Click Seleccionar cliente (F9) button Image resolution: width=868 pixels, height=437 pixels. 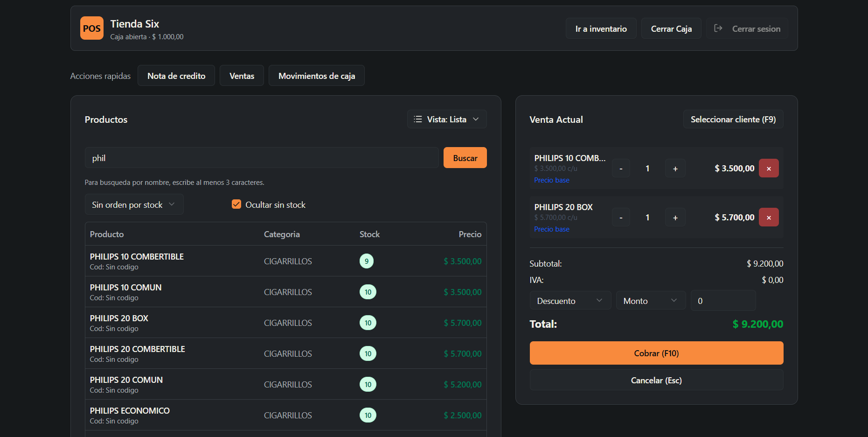(733, 119)
